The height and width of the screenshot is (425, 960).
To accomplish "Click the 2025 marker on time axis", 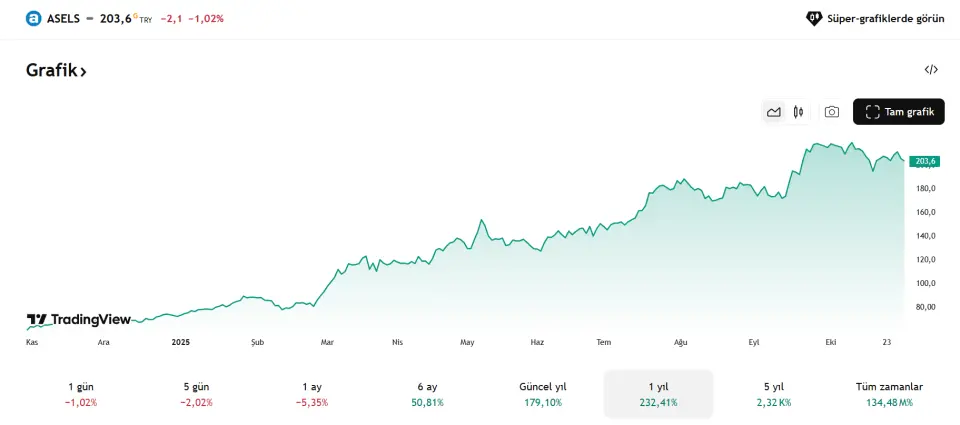I will [180, 342].
